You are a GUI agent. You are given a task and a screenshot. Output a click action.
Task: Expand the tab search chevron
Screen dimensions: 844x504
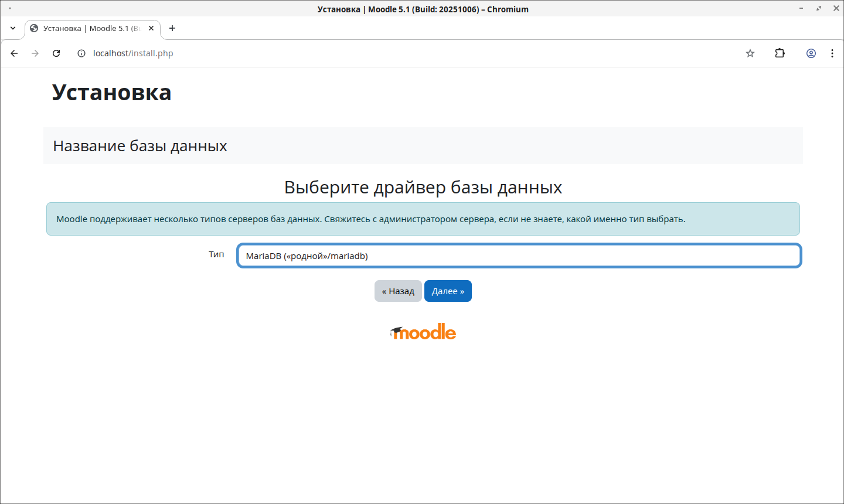tap(13, 28)
